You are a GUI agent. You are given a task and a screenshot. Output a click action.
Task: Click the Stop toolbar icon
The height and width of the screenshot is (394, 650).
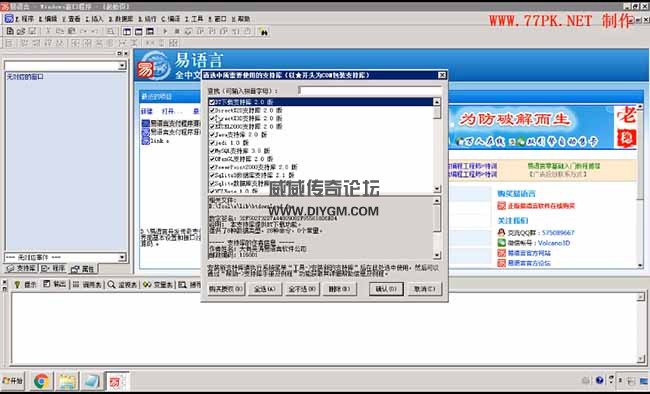point(177,32)
